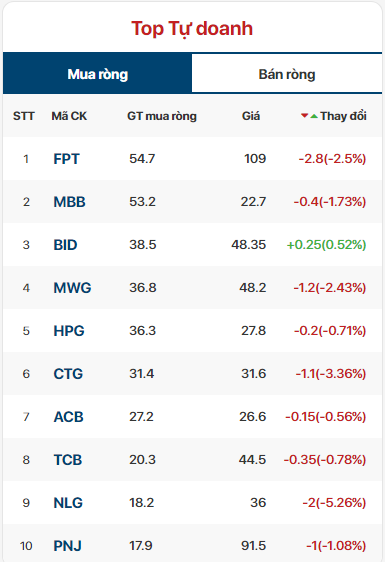Click BID's +0.25(0.52%) change value
385x562 pixels.
click(326, 245)
